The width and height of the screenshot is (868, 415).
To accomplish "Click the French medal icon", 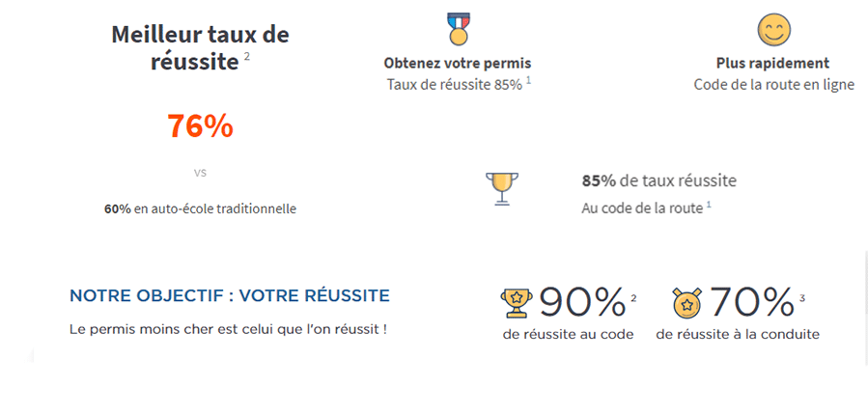I will (458, 29).
